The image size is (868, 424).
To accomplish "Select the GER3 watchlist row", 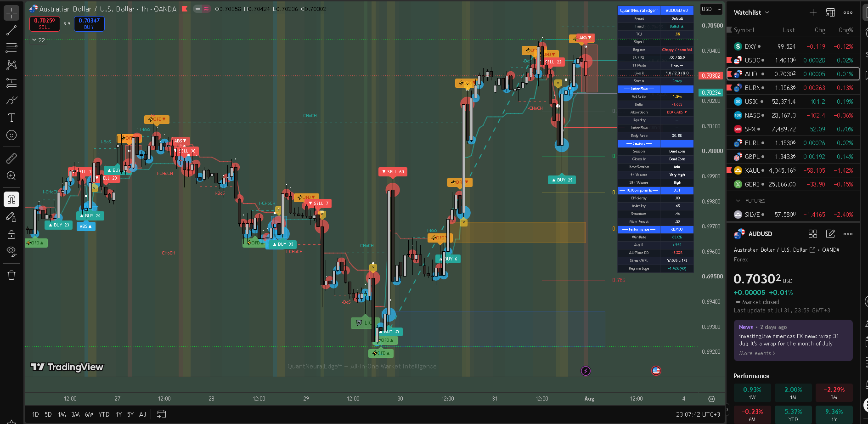I will 793,184.
